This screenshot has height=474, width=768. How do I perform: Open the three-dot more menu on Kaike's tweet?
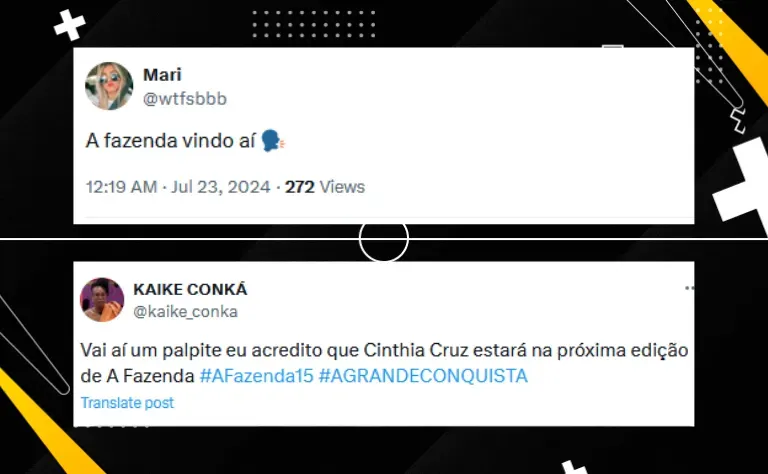click(689, 288)
